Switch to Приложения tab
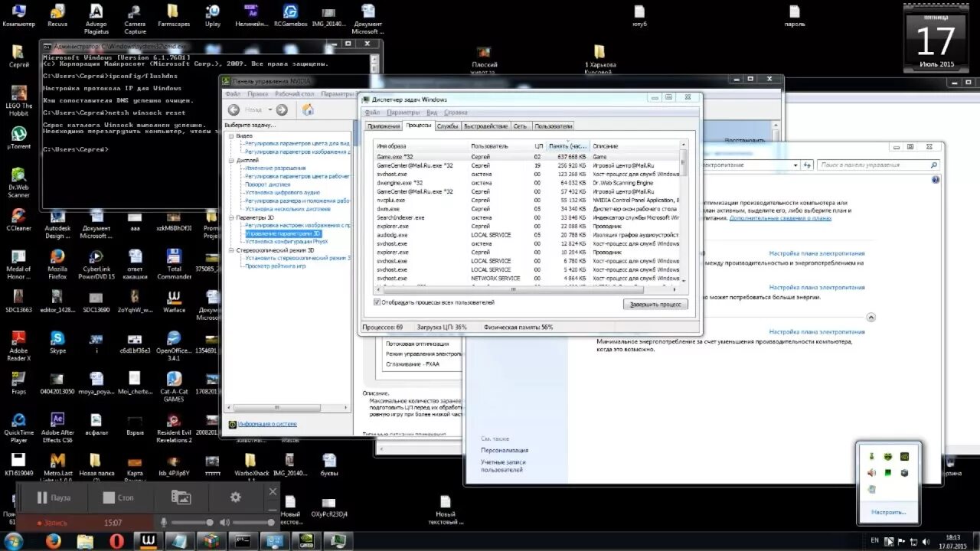This screenshot has height=551, width=980. 384,126
